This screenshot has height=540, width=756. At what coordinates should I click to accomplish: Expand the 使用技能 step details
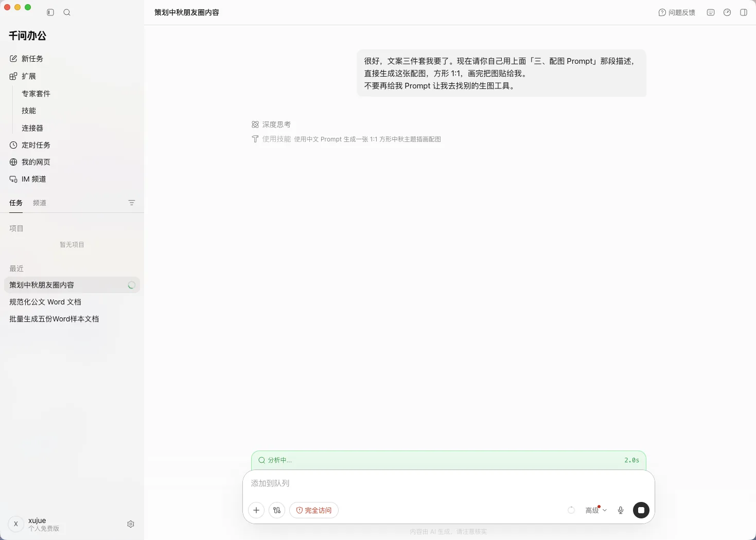346,139
